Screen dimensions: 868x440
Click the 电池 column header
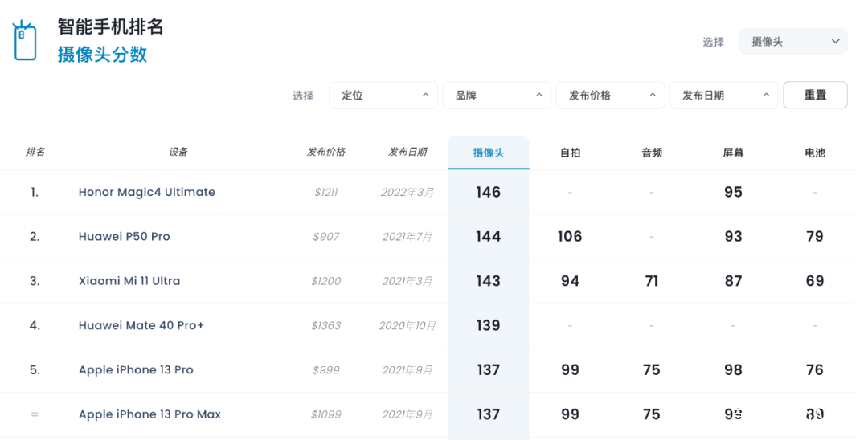pyautogui.click(x=815, y=153)
